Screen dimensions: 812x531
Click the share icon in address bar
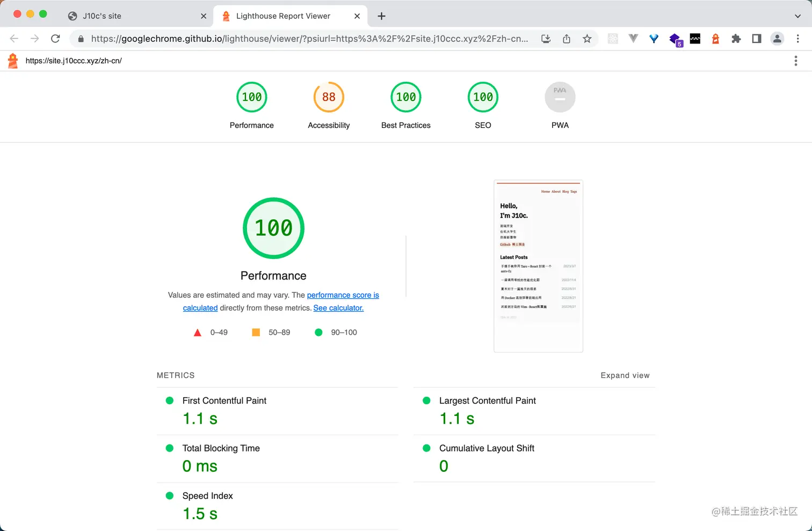567,39
